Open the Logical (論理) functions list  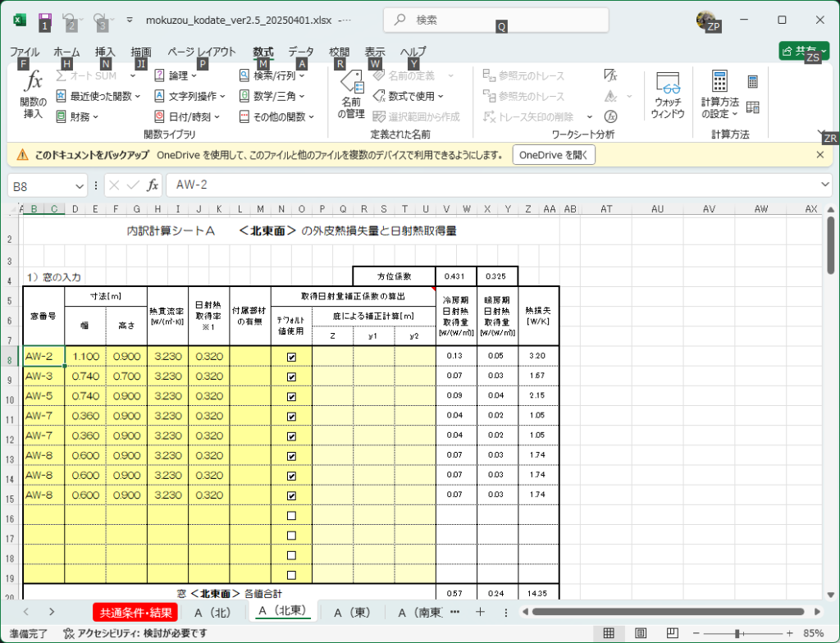176,75
